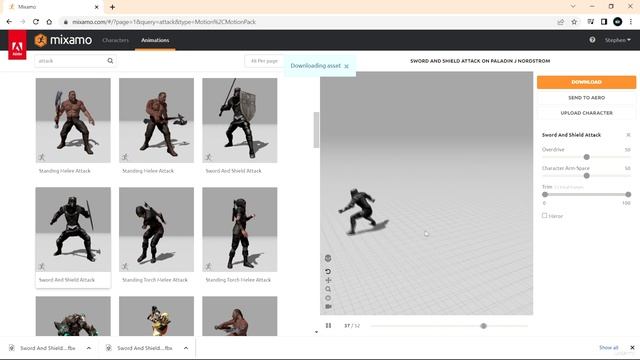
Task: Select Standing Torch Melee Attack thumbnail with upright figure
Action: pyautogui.click(x=240, y=229)
